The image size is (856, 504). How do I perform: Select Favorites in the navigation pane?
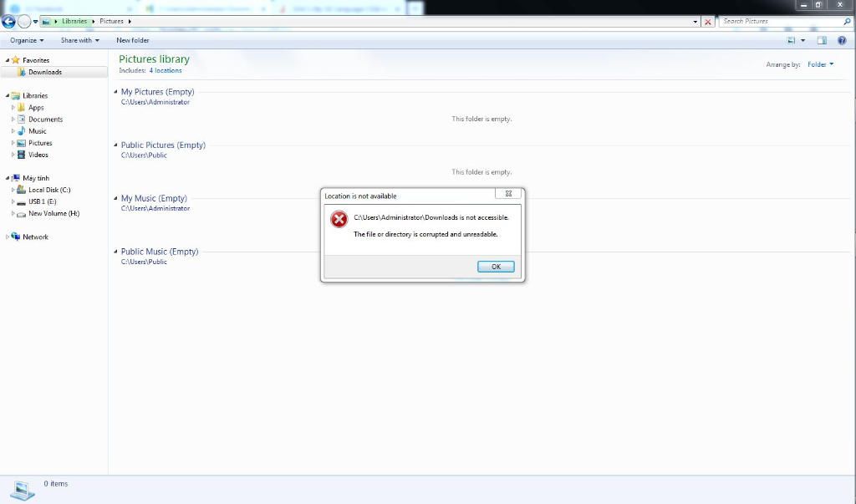click(x=36, y=60)
